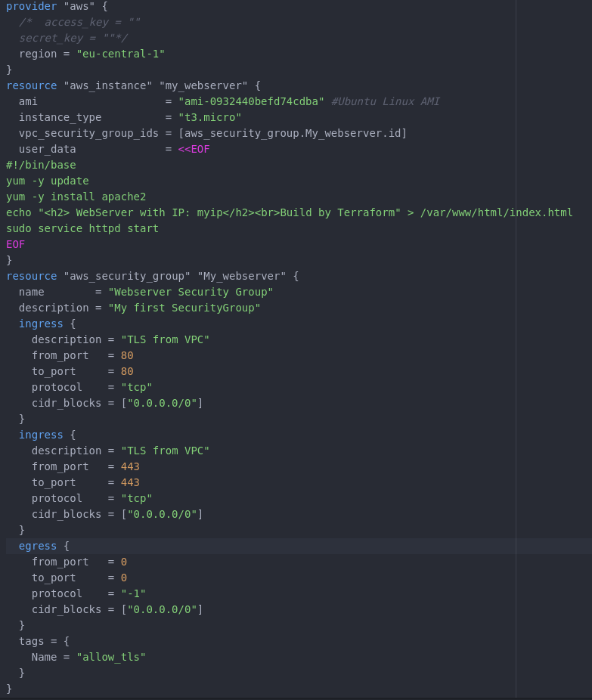The height and width of the screenshot is (700, 592).
Task: Click the closing EOF heredoc marker
Action: [16, 244]
